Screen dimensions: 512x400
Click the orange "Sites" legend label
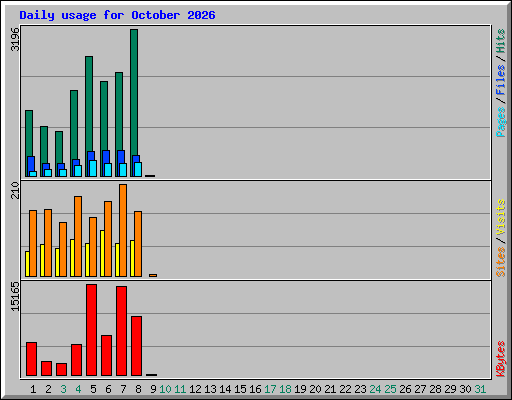[501, 262]
